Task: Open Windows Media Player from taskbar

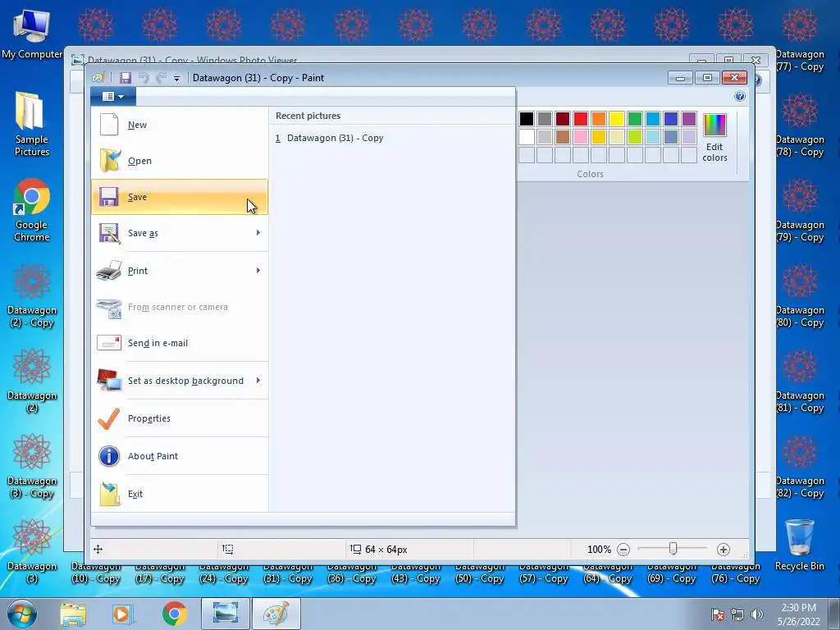Action: (121, 614)
